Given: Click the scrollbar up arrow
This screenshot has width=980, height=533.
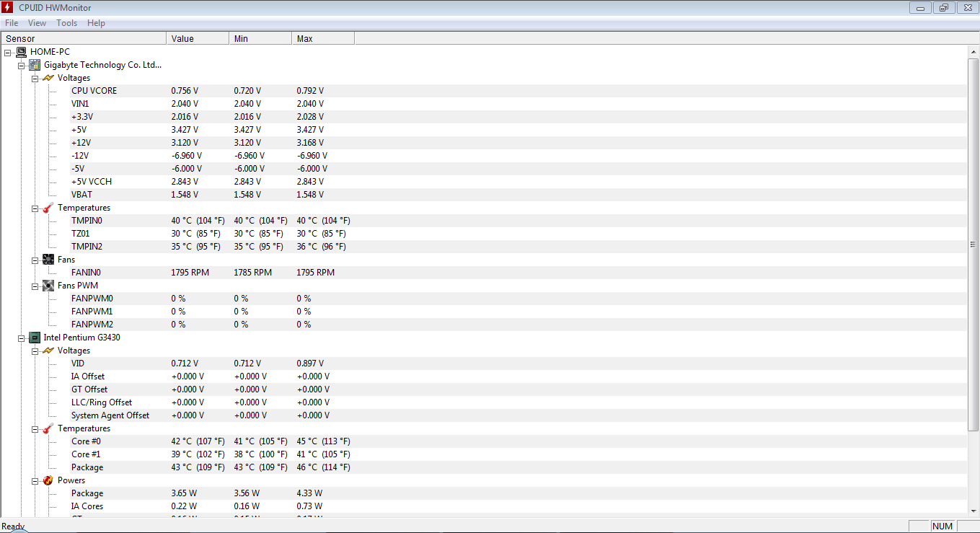Looking at the screenshot, I should coord(974,51).
